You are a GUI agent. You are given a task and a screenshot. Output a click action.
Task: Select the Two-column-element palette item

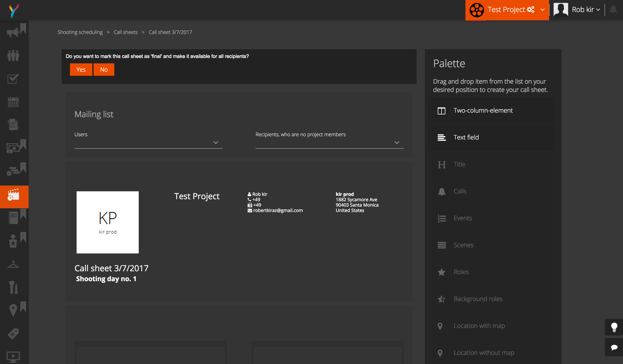[491, 111]
